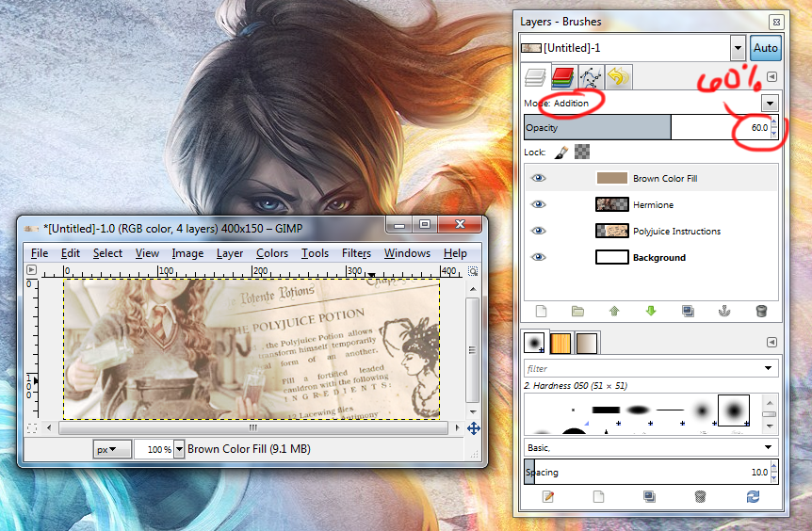Edit the selected brush
The width and height of the screenshot is (812, 531).
pyautogui.click(x=548, y=497)
